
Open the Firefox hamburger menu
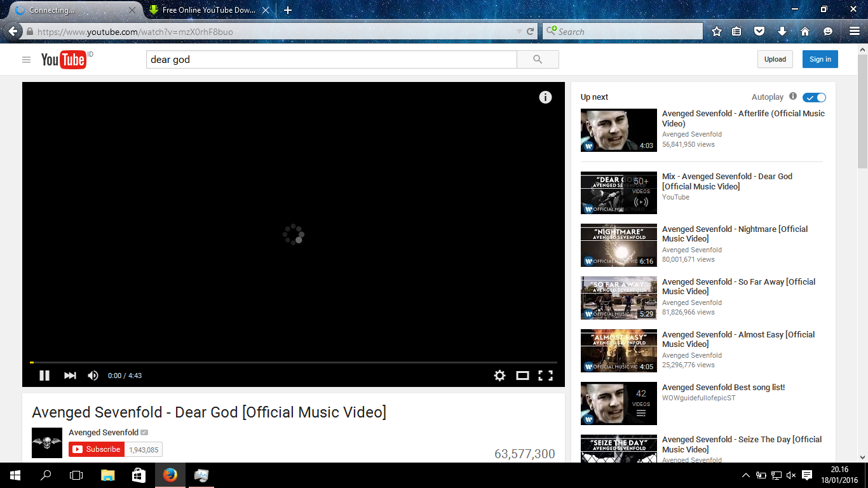coord(854,32)
